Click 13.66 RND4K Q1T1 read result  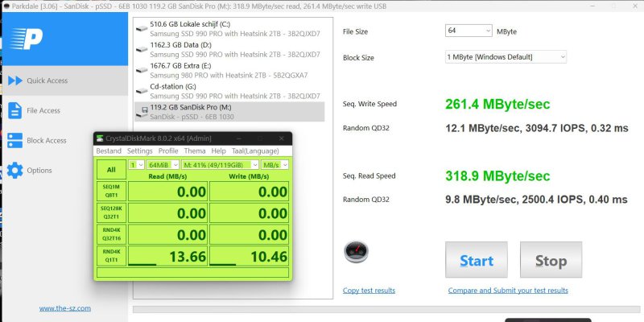click(x=167, y=256)
